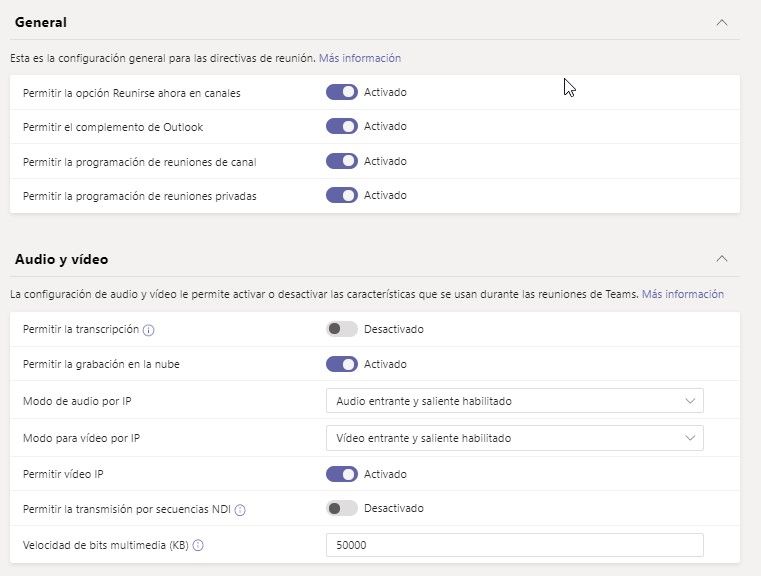
Task: Turn off the complemento de Outlook toggle
Action: 342,126
